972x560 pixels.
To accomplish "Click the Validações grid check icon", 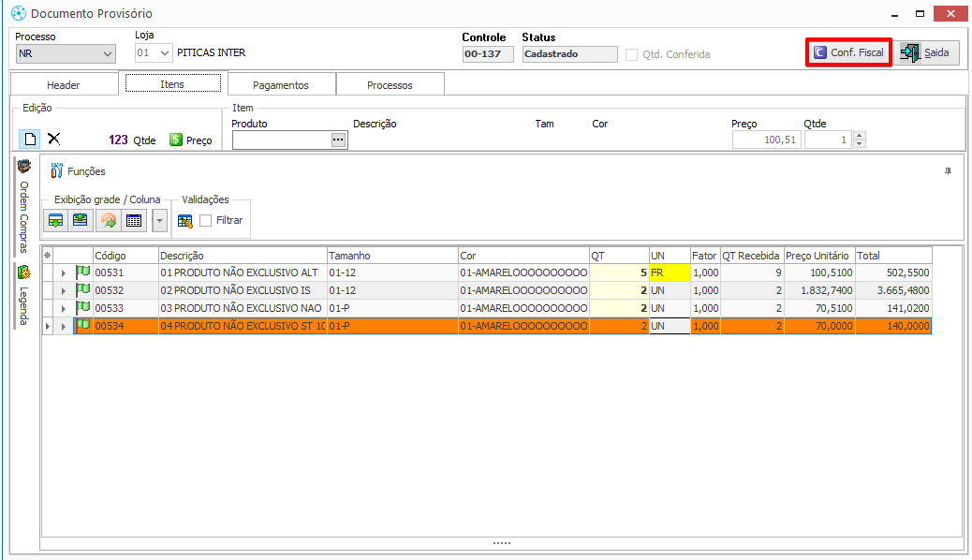I will pos(185,221).
